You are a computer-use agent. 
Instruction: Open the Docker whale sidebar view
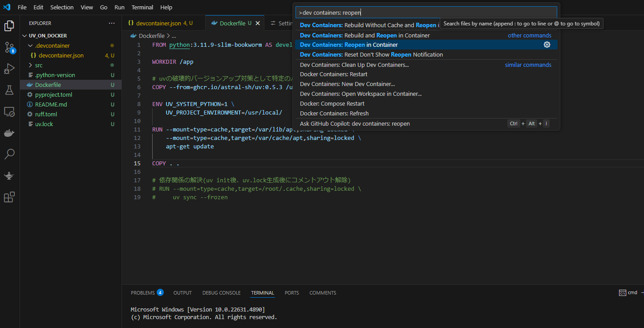tap(9, 132)
